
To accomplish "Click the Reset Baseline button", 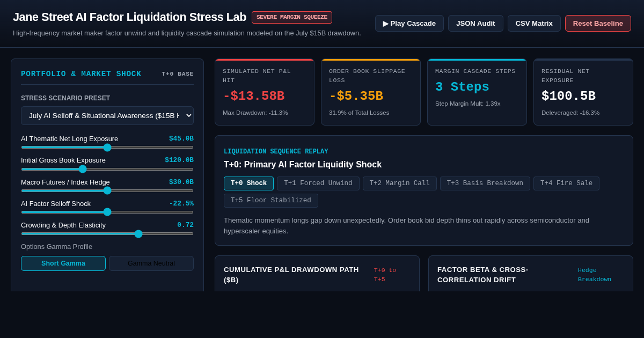I will tap(598, 23).
